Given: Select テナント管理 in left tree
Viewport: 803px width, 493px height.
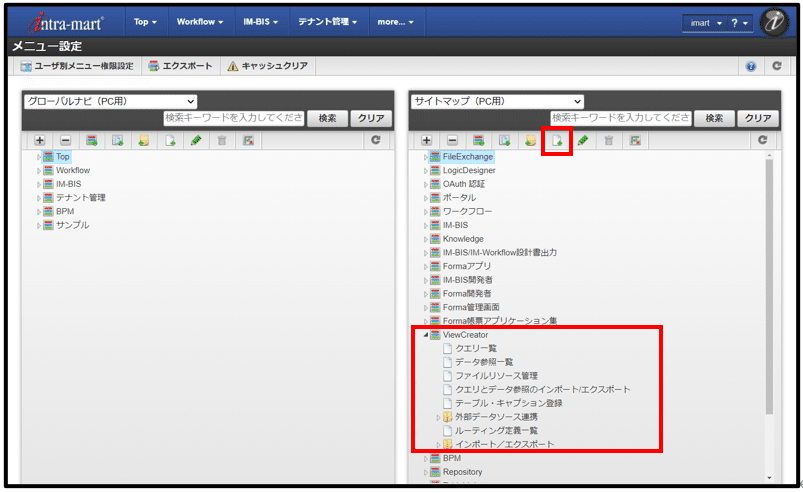Looking at the screenshot, I should (81, 198).
